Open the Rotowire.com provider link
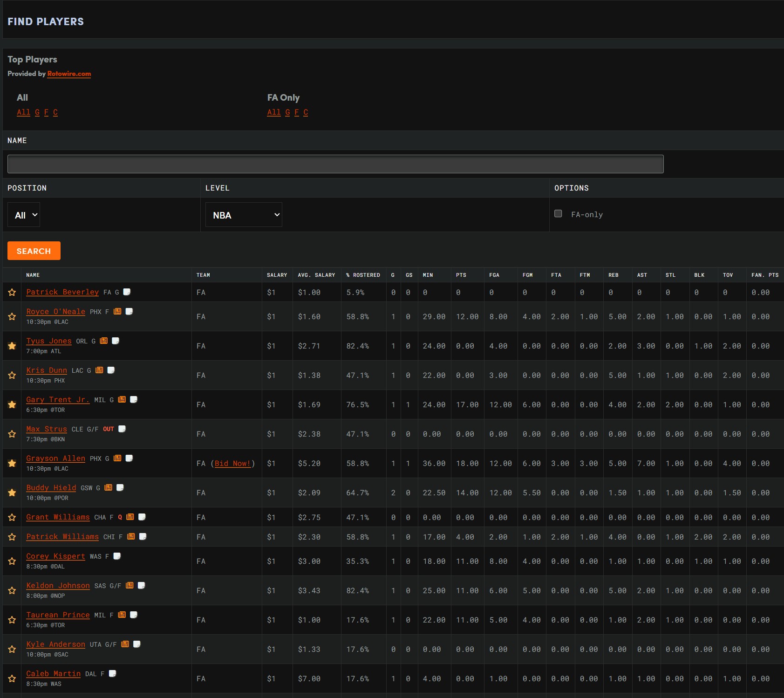This screenshot has height=698, width=784. tap(69, 74)
